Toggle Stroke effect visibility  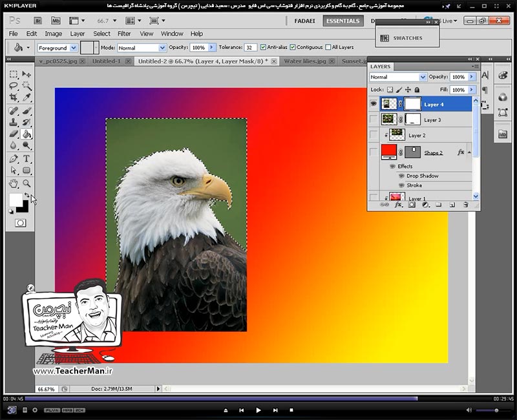click(401, 185)
